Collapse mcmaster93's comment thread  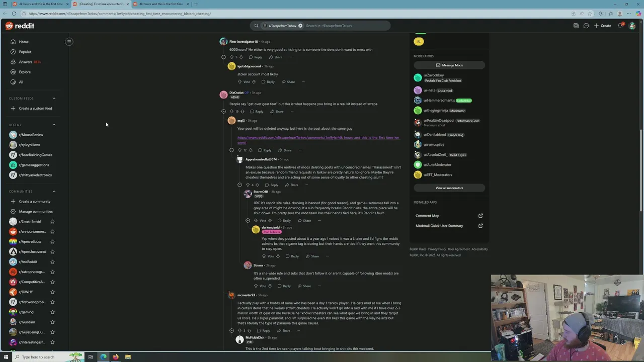click(x=231, y=331)
